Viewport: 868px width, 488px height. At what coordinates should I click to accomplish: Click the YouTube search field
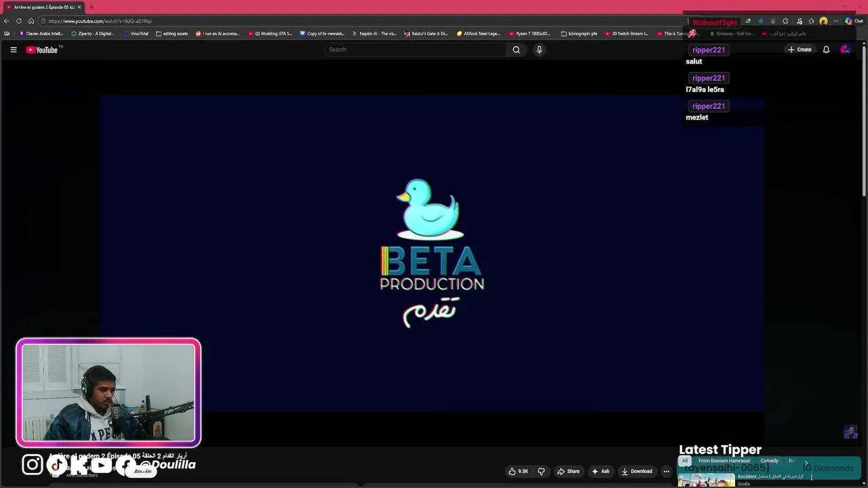point(415,49)
